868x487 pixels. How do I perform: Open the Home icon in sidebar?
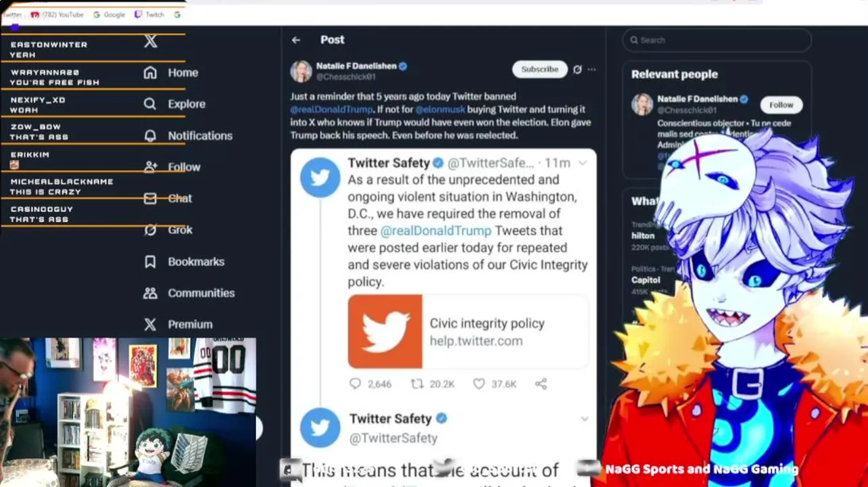coord(150,72)
